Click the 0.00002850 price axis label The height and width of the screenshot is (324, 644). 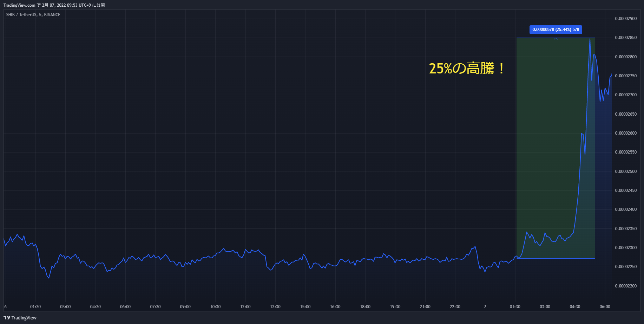click(x=626, y=38)
